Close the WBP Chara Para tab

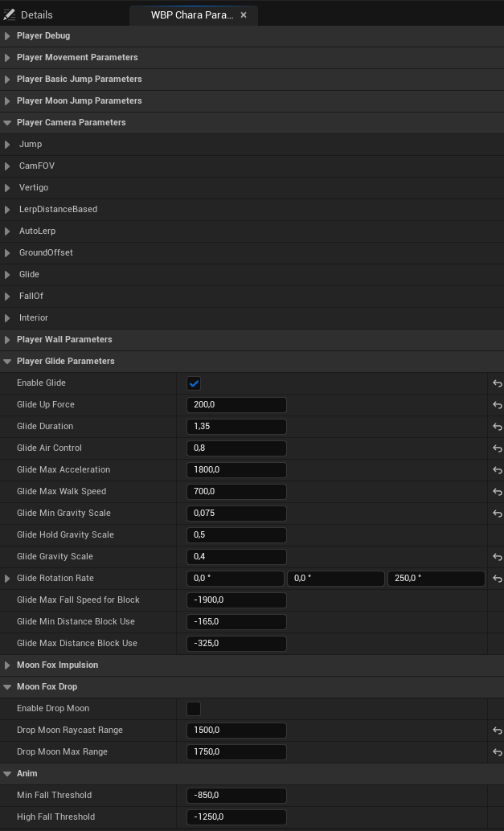(x=244, y=14)
